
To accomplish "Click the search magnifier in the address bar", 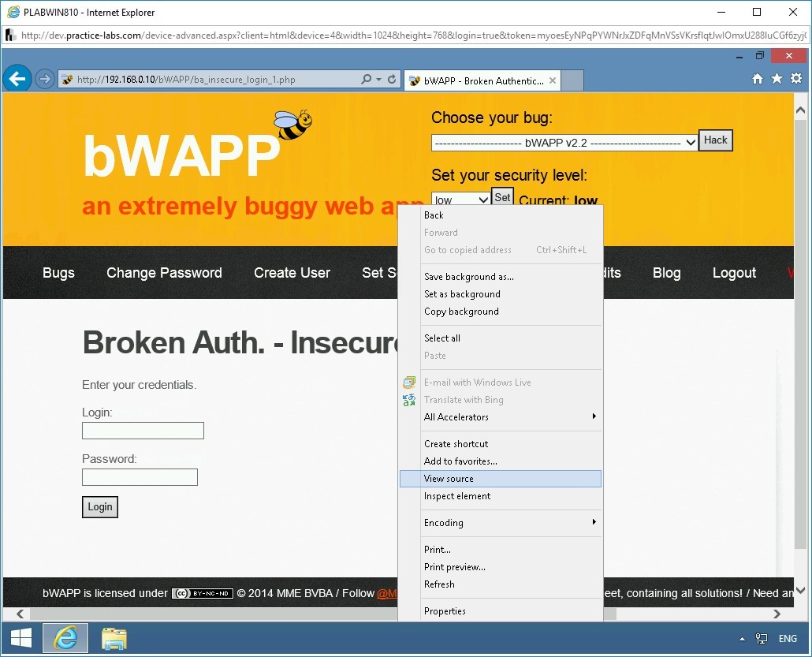I will pos(367,79).
